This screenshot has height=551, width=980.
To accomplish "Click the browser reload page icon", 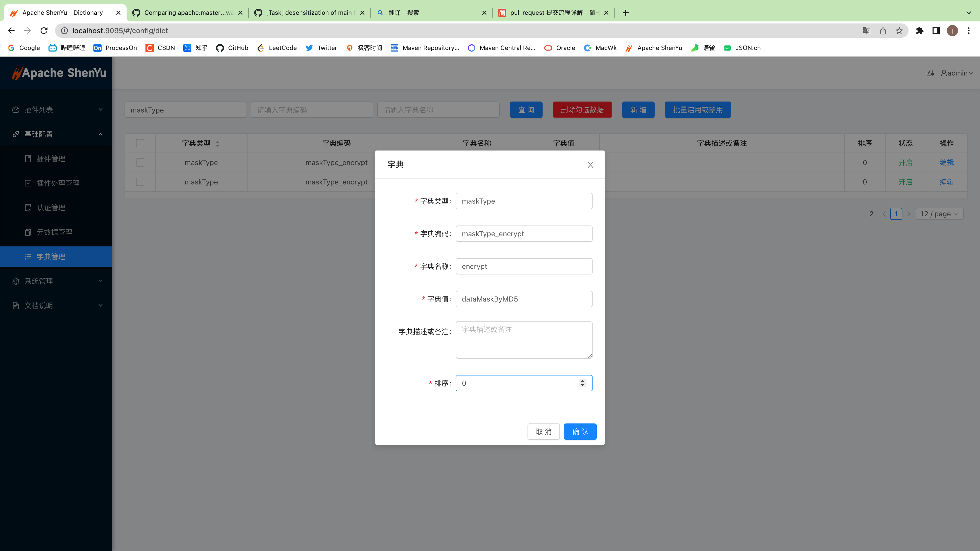I will click(x=44, y=30).
